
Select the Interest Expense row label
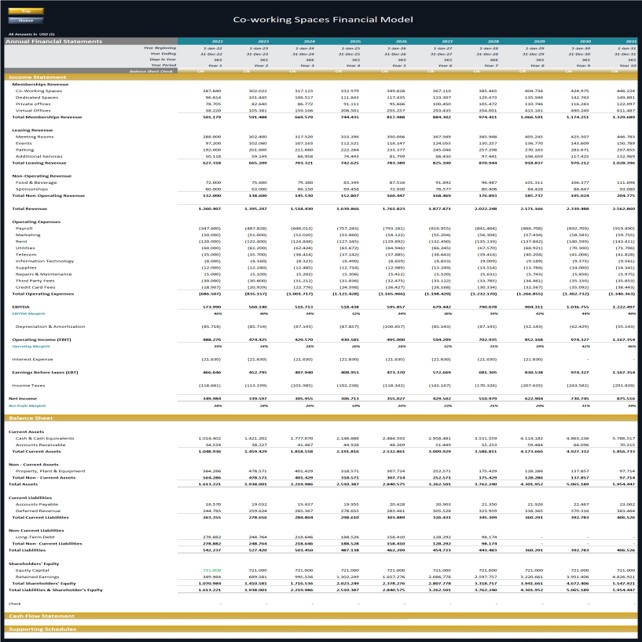tap(32, 359)
